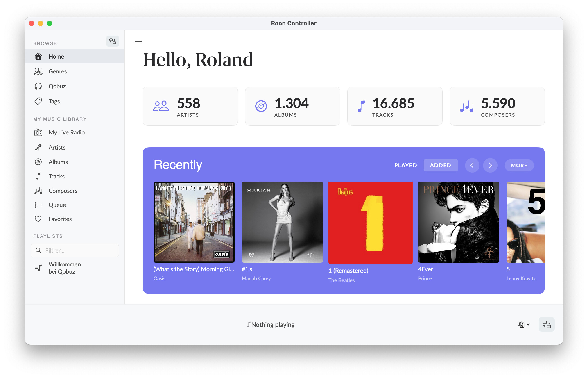Select Albums in My Music Library
The width and height of the screenshot is (588, 378).
point(58,162)
